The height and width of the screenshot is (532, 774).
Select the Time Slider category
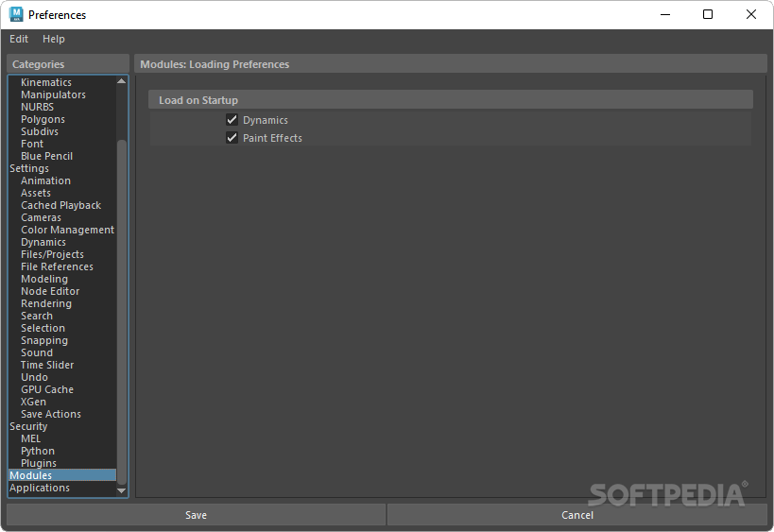point(47,365)
